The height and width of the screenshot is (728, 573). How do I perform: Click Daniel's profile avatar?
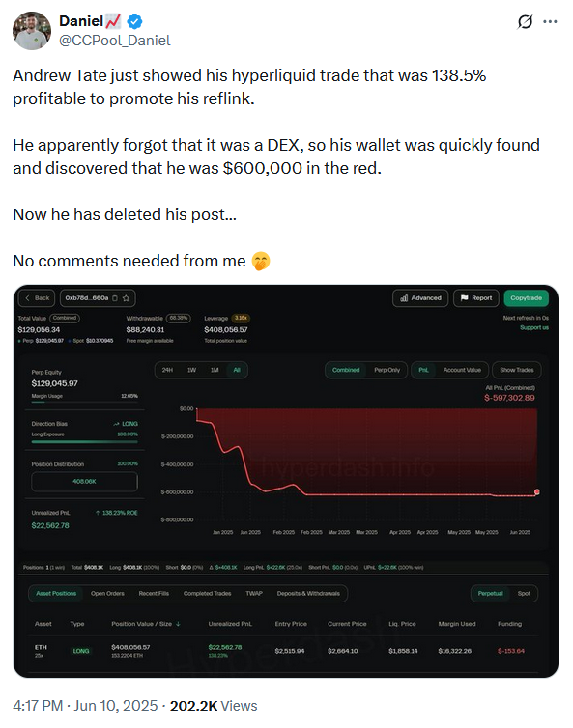click(x=32, y=31)
